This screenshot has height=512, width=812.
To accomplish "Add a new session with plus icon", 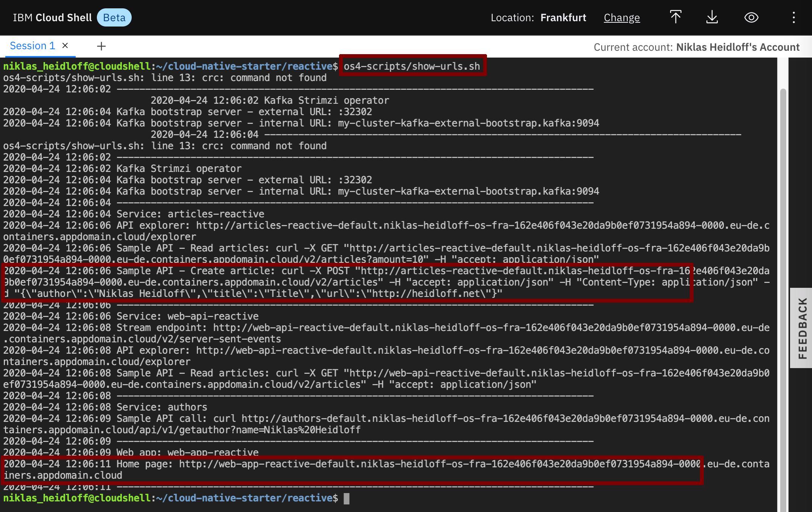I will (101, 46).
